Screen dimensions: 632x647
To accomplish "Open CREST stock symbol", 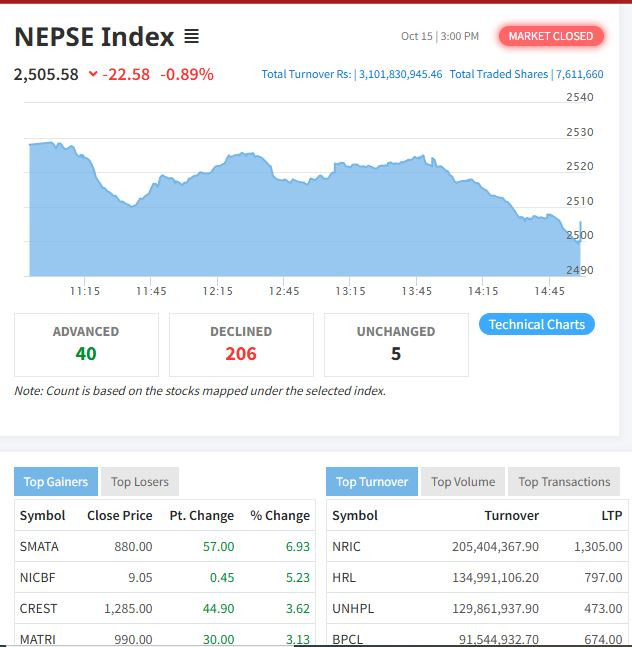I will pos(38,608).
